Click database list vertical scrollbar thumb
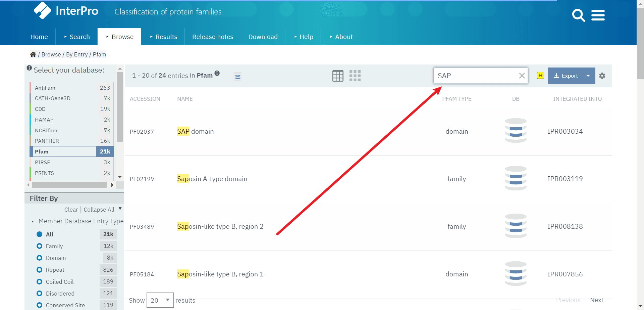This screenshot has width=644, height=310. point(120,107)
